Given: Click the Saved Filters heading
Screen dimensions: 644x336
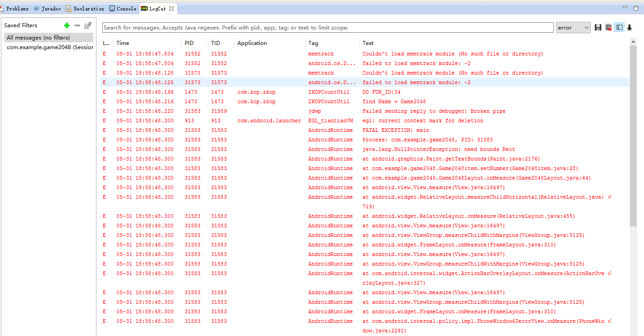Looking at the screenshot, I should 21,25.
